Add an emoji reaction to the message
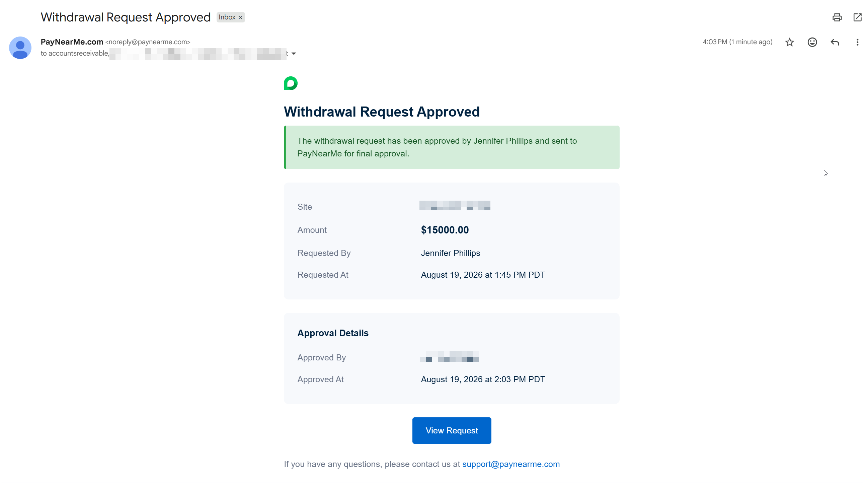 812,42
